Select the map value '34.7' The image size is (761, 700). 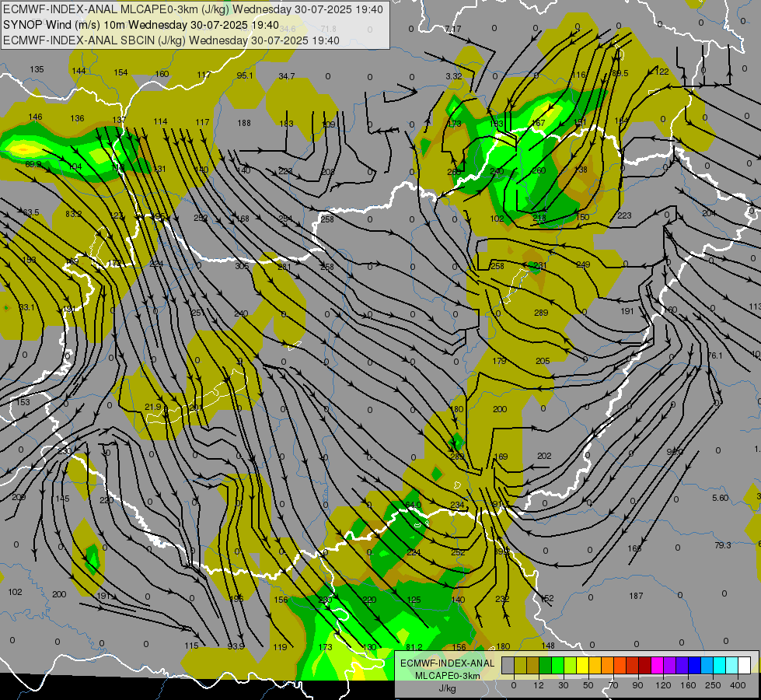[x=286, y=76]
